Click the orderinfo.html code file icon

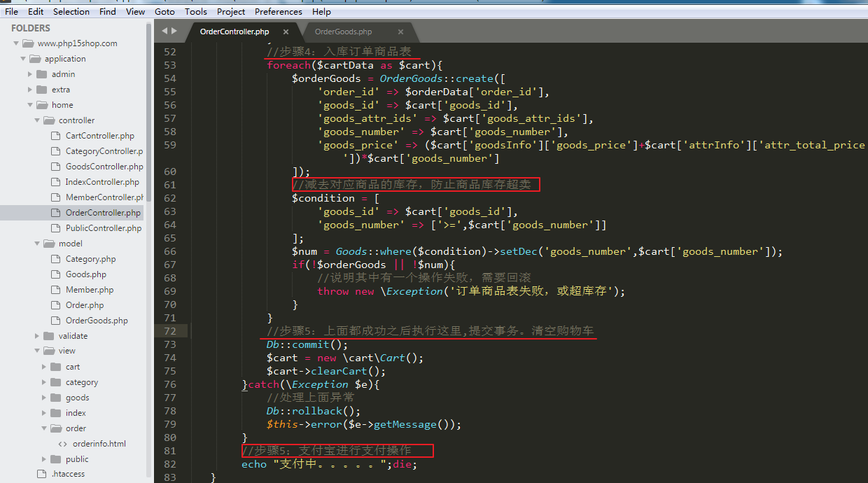coord(62,444)
